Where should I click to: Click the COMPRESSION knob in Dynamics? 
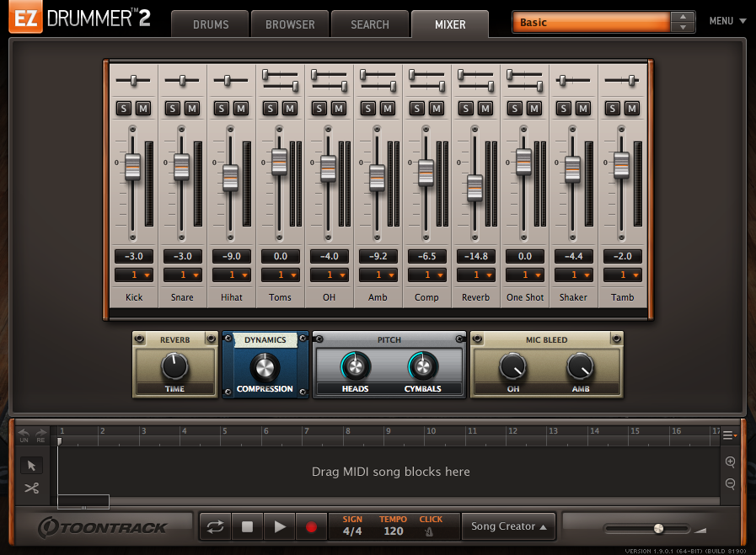pyautogui.click(x=265, y=368)
